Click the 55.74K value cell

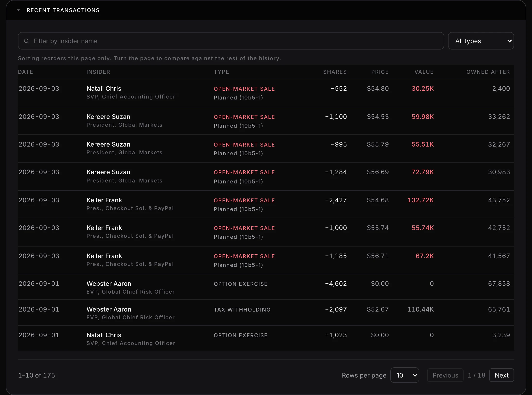coord(423,228)
